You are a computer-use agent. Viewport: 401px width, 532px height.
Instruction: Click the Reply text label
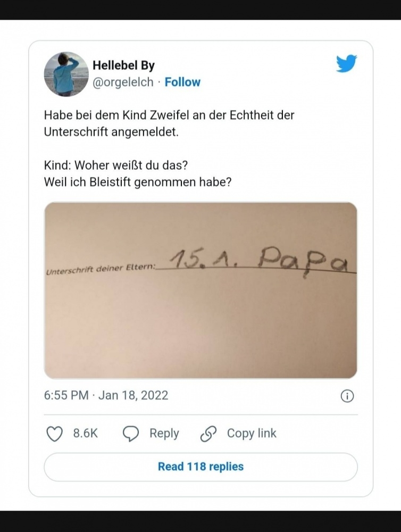(x=164, y=434)
